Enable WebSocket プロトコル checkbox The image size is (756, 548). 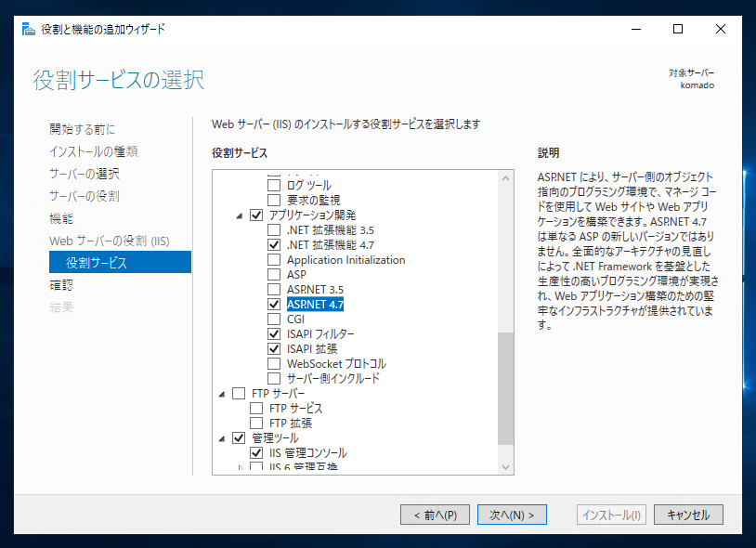point(274,364)
